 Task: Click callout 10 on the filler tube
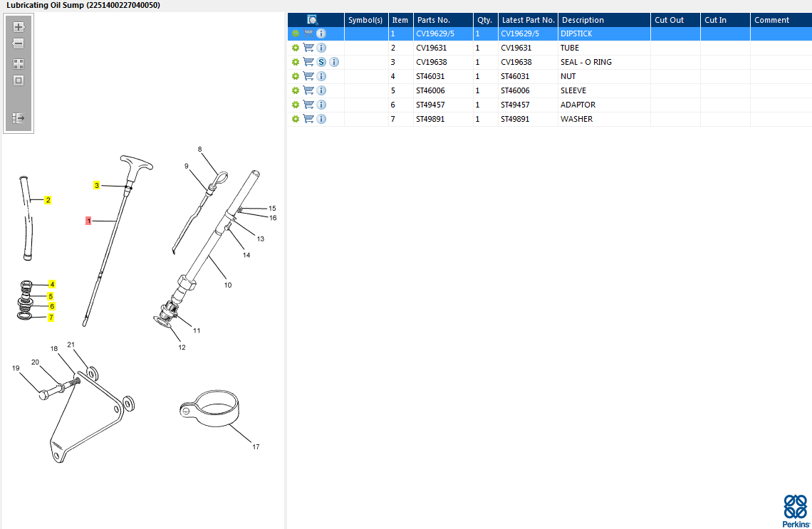(228, 286)
